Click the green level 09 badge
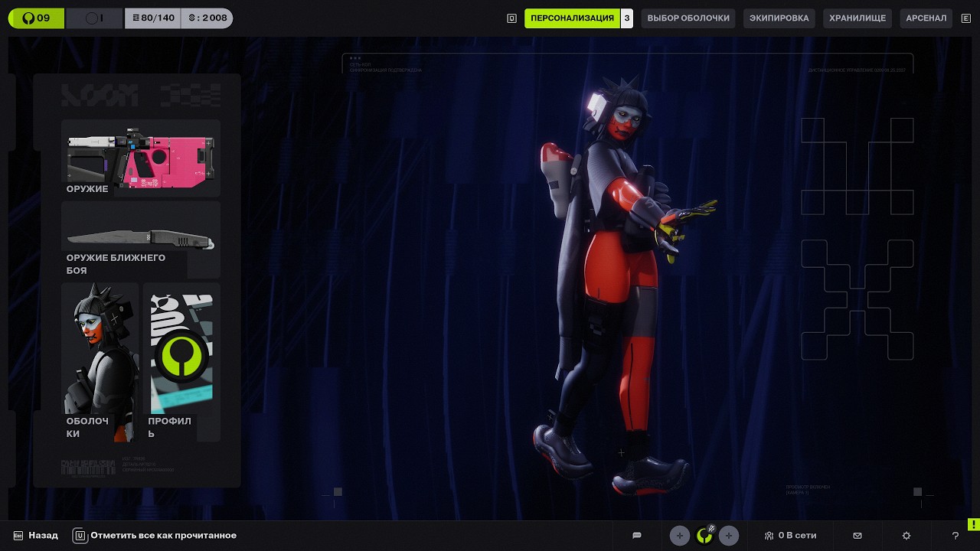 (x=36, y=18)
